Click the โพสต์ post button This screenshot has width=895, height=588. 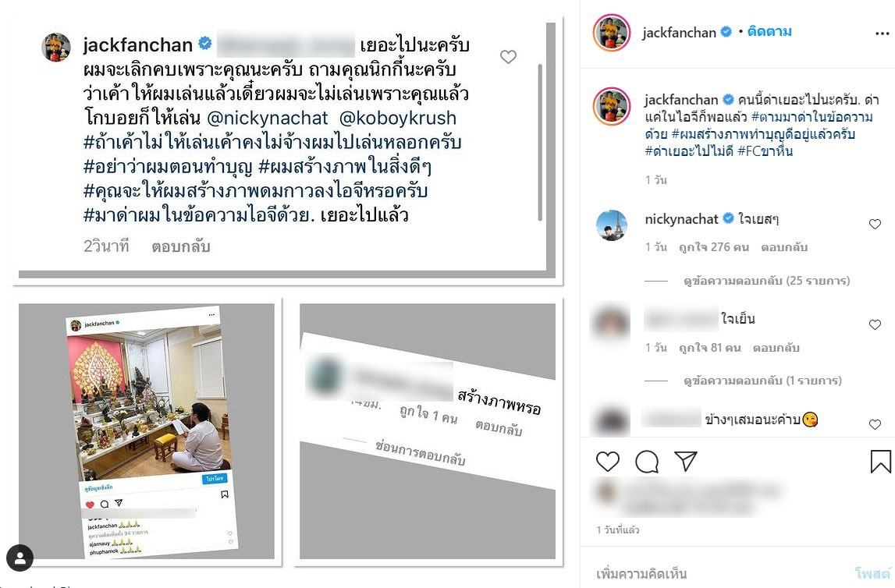[x=872, y=573]
